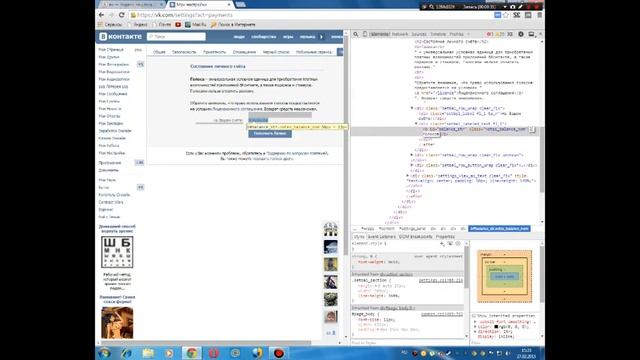Open the DOM Breakpoints sidebar tab
The height and width of the screenshot is (360, 640).
point(416,237)
